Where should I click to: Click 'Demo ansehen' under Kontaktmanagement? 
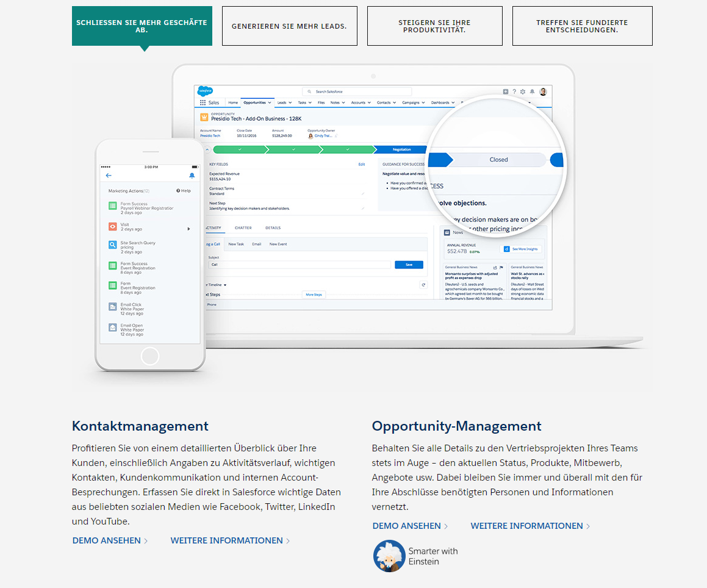tap(110, 540)
